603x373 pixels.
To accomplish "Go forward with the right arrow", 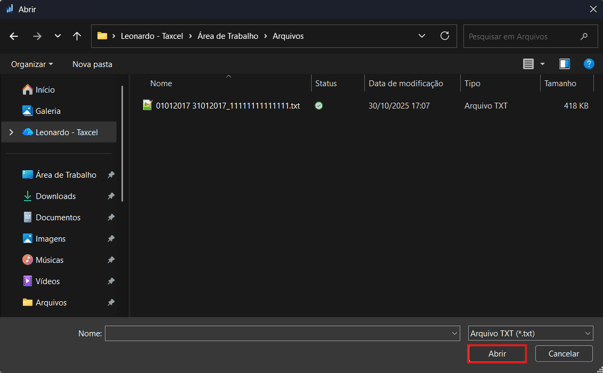I will pos(37,36).
